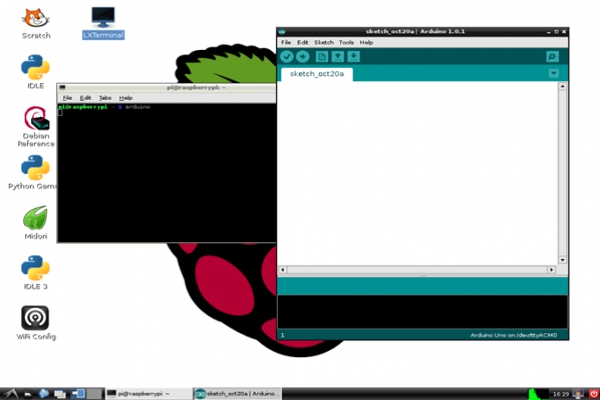Screen dimensions: 600x400
Task: Activate the pi@raspberrypi taskbar button
Action: point(149,393)
